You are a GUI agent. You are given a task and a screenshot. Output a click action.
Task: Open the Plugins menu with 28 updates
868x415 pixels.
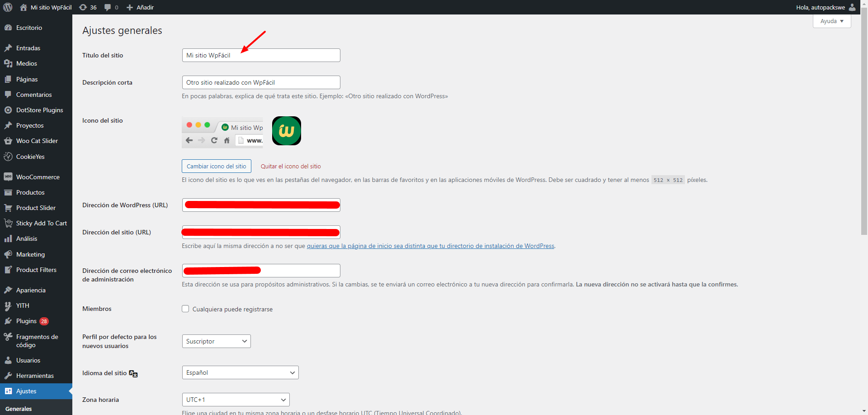click(x=36, y=321)
